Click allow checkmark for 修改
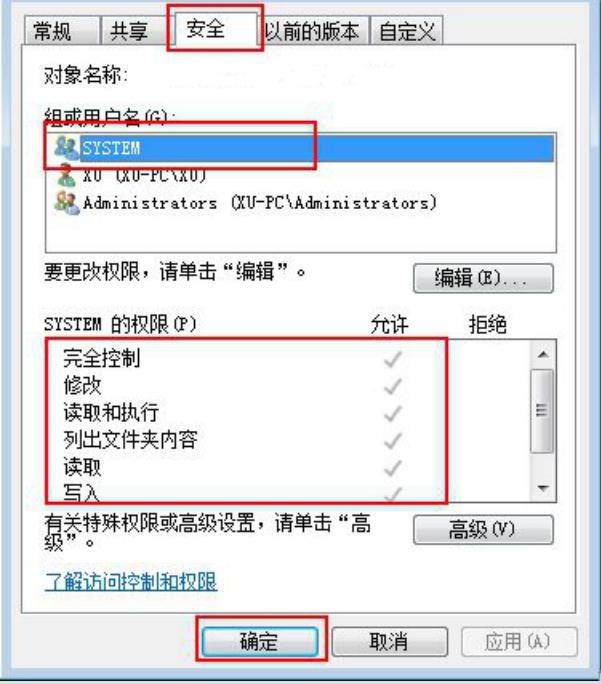The image size is (601, 684). click(x=393, y=386)
